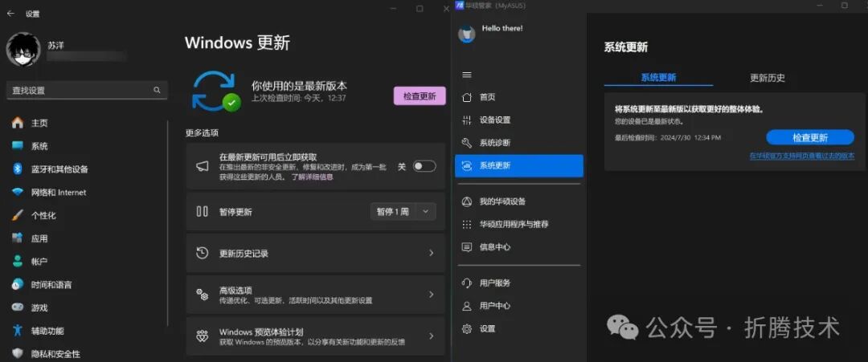
Task: Select the 信息中心 message icon
Action: pyautogui.click(x=467, y=247)
